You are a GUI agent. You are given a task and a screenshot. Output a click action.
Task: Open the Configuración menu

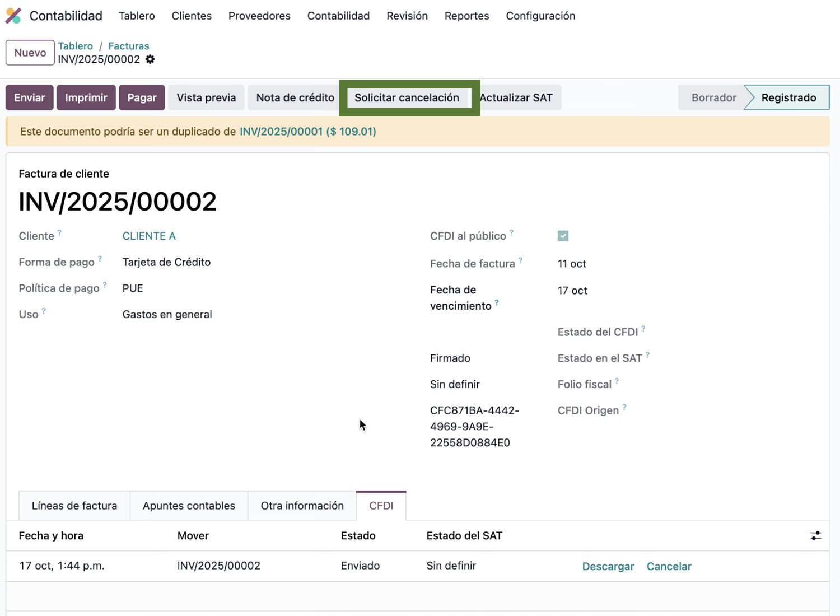pyautogui.click(x=540, y=16)
